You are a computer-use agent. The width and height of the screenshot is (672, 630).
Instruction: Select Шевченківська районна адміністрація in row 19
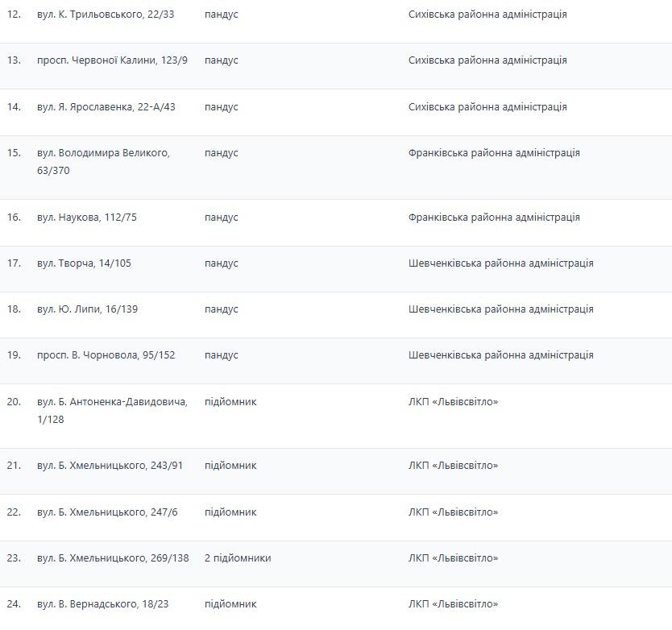(x=500, y=355)
